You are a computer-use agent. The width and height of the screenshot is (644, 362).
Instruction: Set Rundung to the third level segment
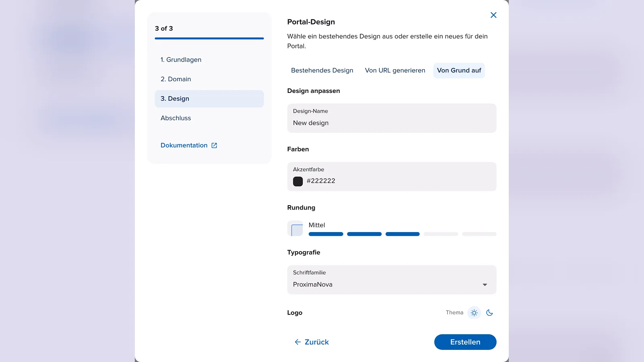(402, 234)
